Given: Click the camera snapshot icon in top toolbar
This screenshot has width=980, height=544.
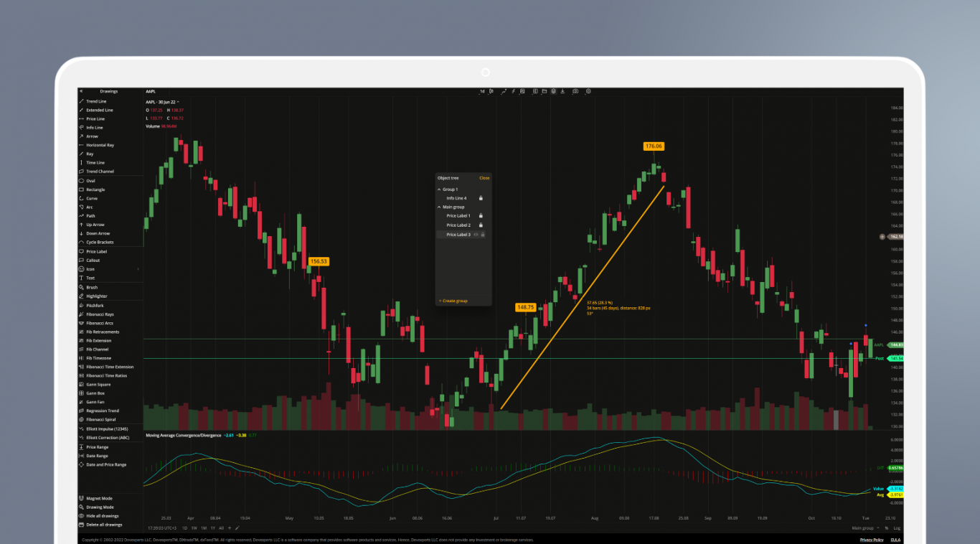Looking at the screenshot, I should [575, 91].
